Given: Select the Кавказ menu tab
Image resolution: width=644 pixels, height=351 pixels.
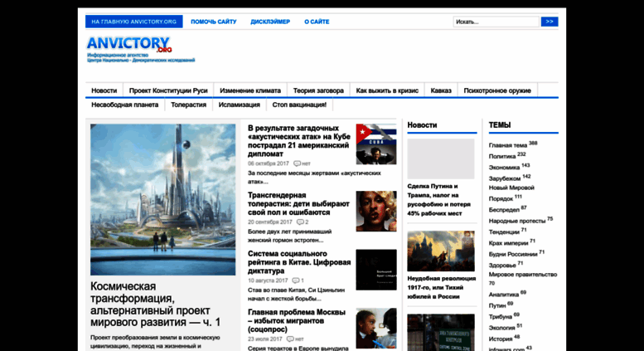Looking at the screenshot, I should [x=441, y=90].
